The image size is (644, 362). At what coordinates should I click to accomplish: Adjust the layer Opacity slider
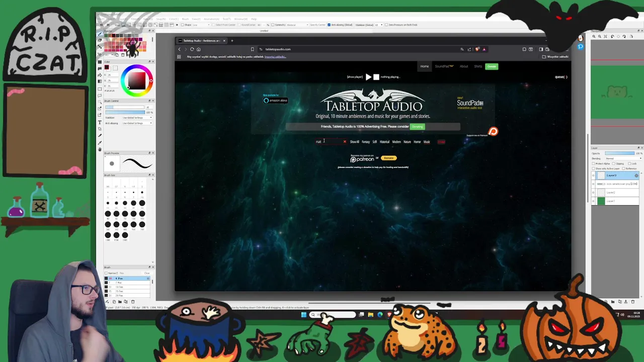pos(620,153)
